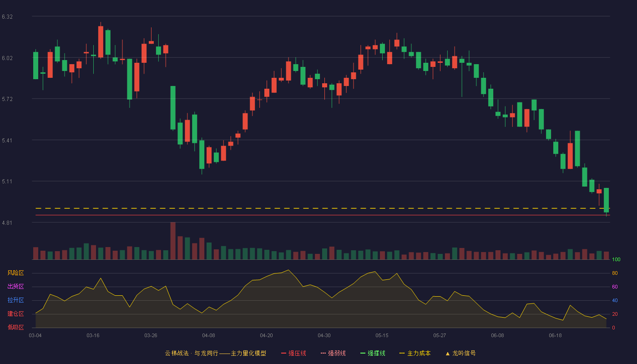
Task: Click the 风险区 zone label
Action: coord(15,273)
